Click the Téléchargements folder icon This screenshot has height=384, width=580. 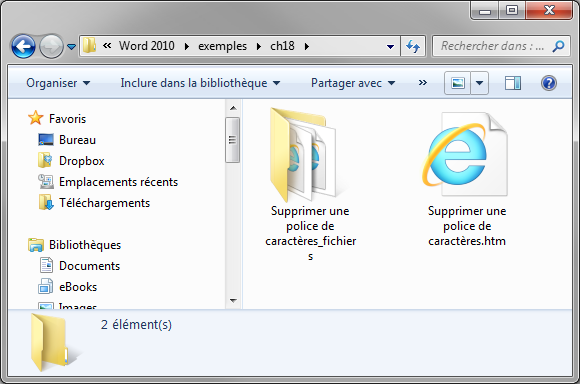pyautogui.click(x=46, y=202)
